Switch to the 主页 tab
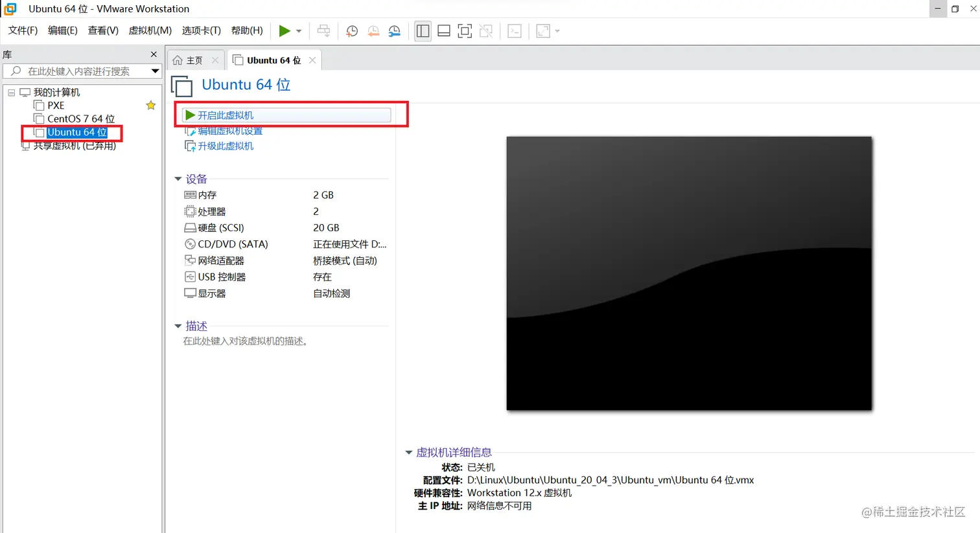This screenshot has width=980, height=533. pyautogui.click(x=195, y=59)
